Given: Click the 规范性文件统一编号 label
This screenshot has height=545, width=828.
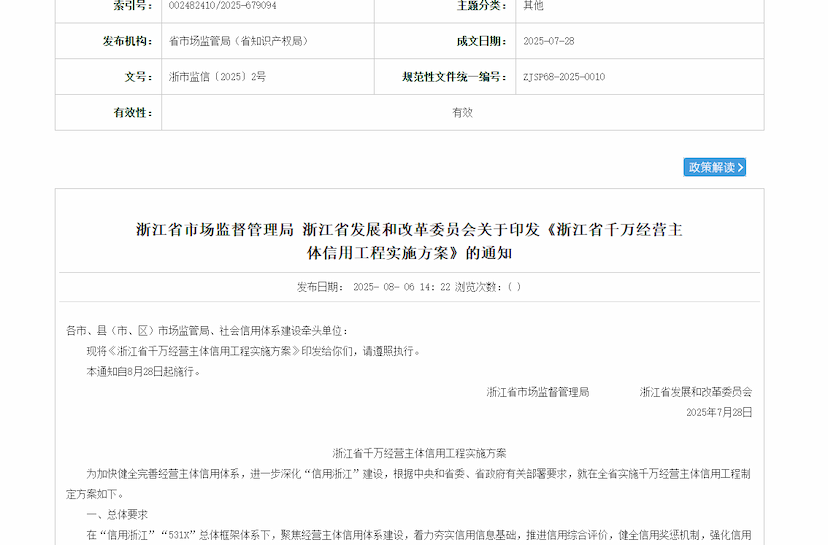Looking at the screenshot, I should 455,77.
